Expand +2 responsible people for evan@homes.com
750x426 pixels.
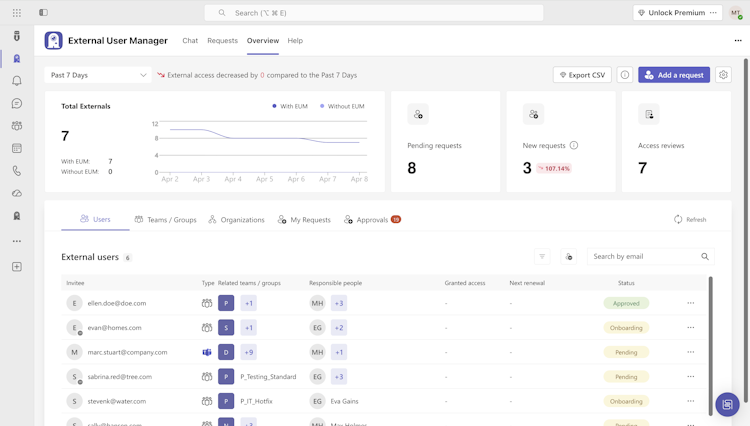click(339, 328)
